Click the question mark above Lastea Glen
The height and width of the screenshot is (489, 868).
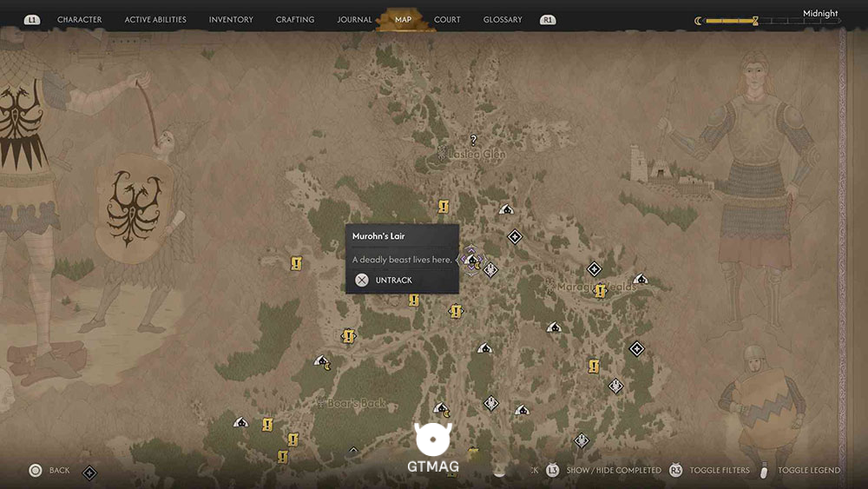pos(473,140)
